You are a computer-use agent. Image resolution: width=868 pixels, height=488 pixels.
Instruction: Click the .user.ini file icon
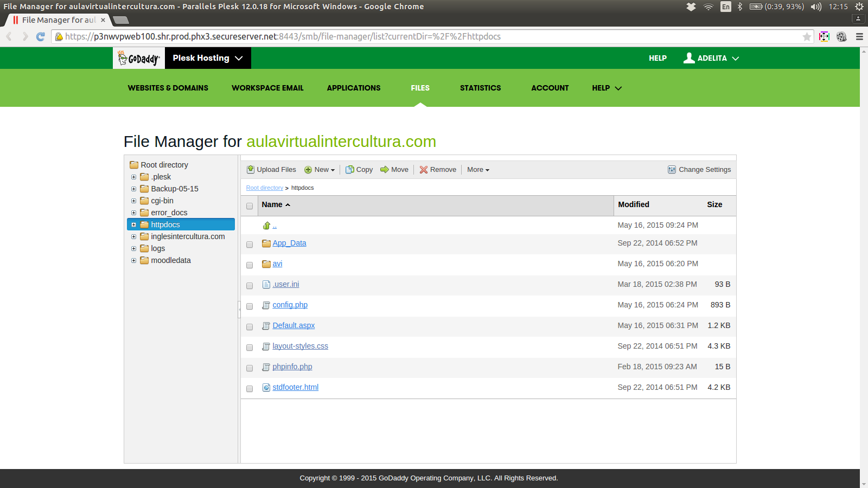pos(266,284)
